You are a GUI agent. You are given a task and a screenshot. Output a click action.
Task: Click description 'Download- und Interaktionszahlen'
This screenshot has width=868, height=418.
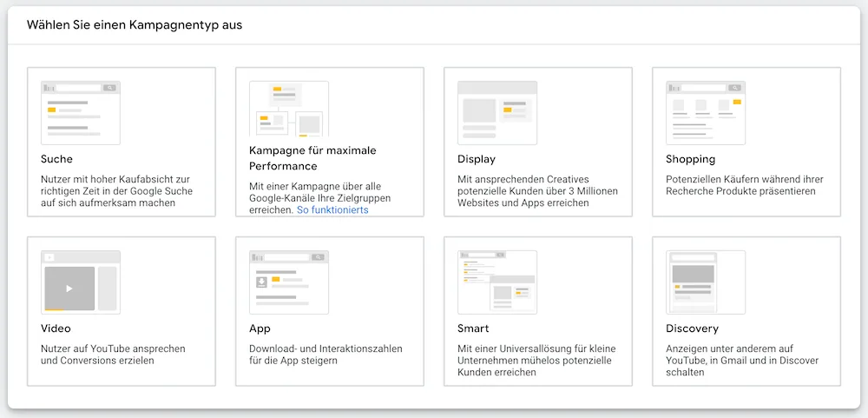325,355
